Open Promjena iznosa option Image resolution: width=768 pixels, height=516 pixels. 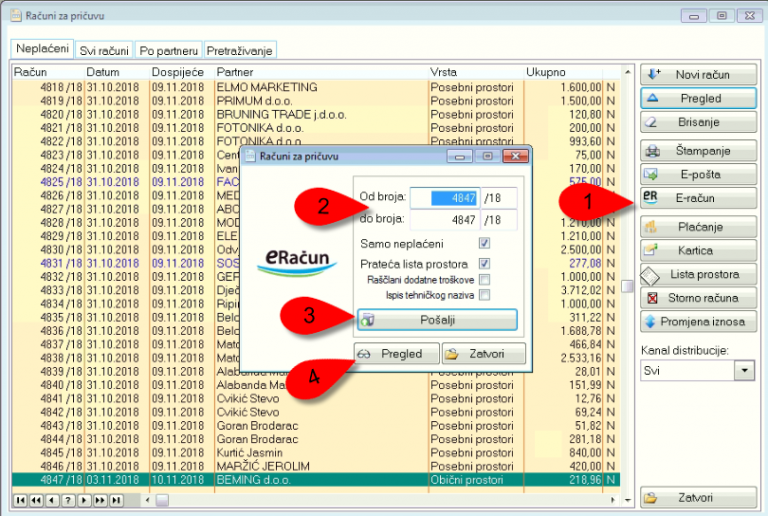click(698, 322)
